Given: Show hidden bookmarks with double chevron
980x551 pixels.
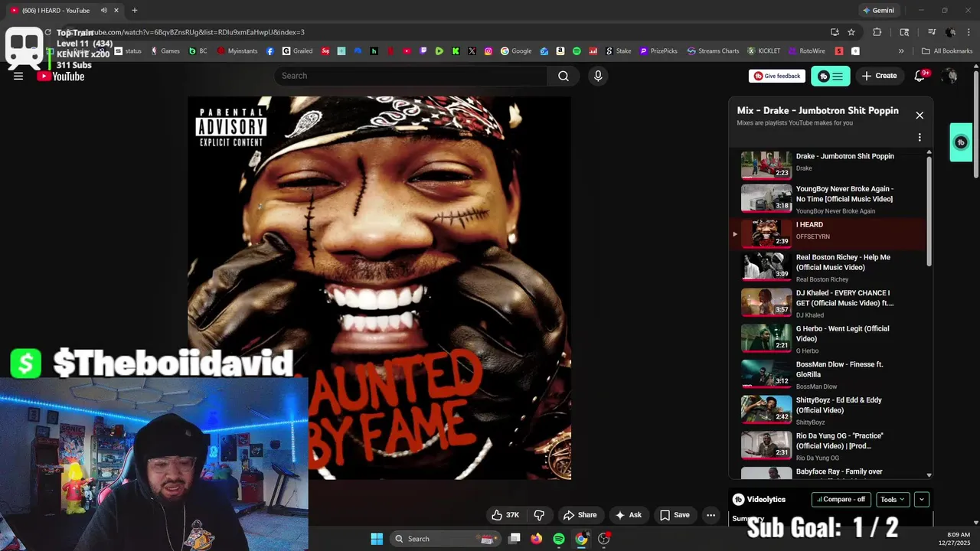Looking at the screenshot, I should click(901, 51).
